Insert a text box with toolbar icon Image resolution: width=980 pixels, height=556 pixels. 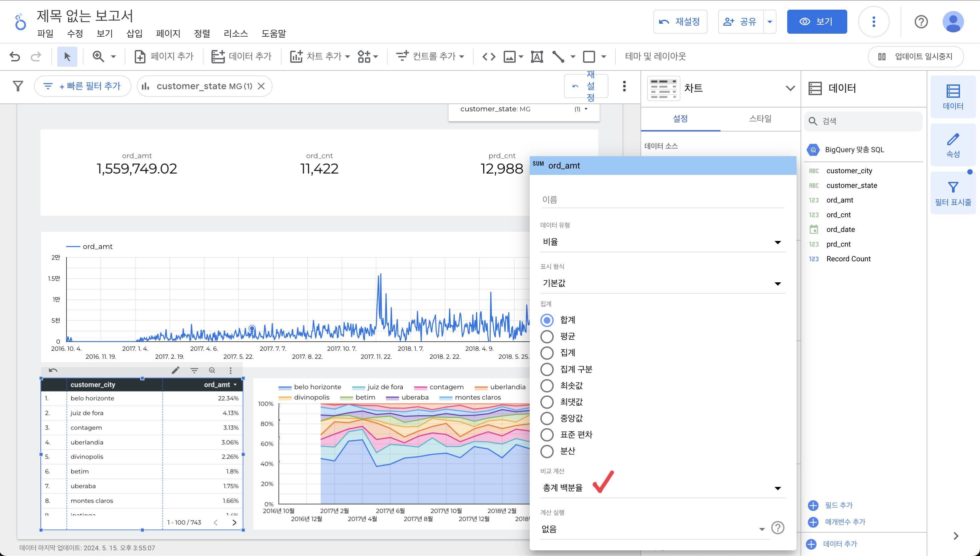click(537, 56)
